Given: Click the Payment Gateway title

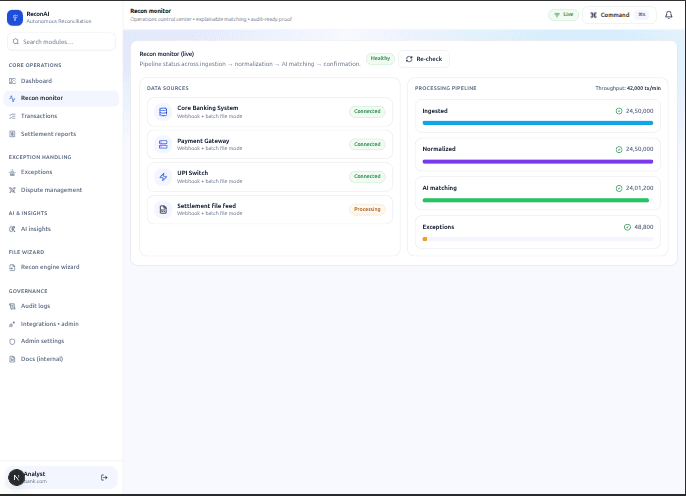Looking at the screenshot, I should [203, 141].
